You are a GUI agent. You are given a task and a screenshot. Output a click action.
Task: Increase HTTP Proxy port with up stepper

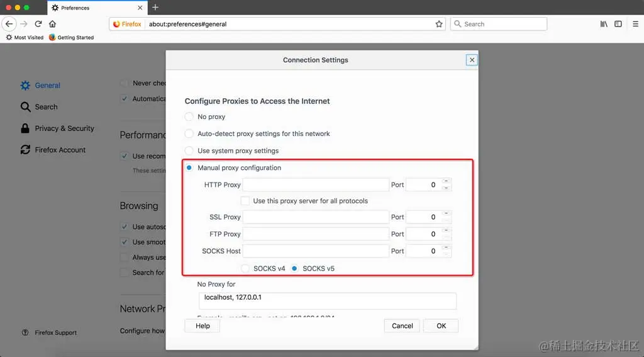(447, 181)
